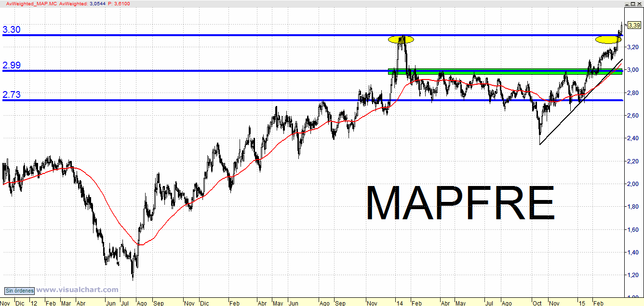Click the 3,20 price axis label
Screen dimensions: 644x306
tap(633, 47)
